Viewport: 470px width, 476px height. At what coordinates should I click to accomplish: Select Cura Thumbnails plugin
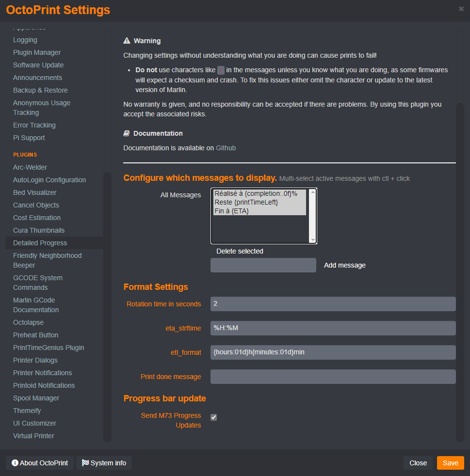[x=39, y=230]
